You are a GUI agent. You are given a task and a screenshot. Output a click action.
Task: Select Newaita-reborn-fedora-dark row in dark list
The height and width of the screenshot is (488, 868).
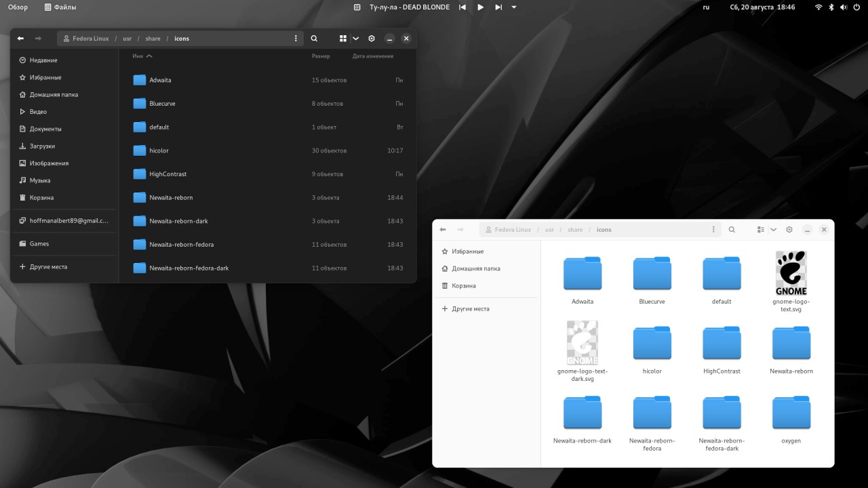(x=268, y=268)
